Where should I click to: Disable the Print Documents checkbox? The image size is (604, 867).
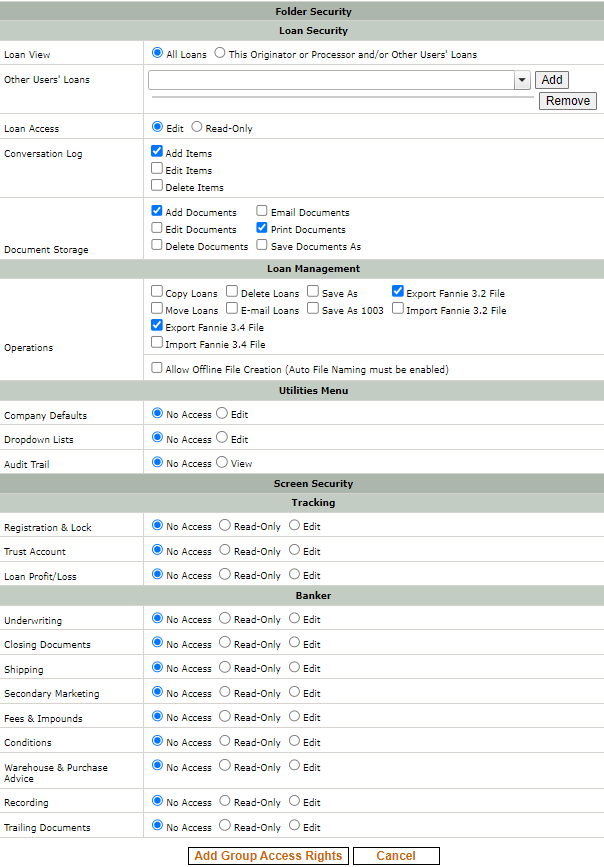261,229
